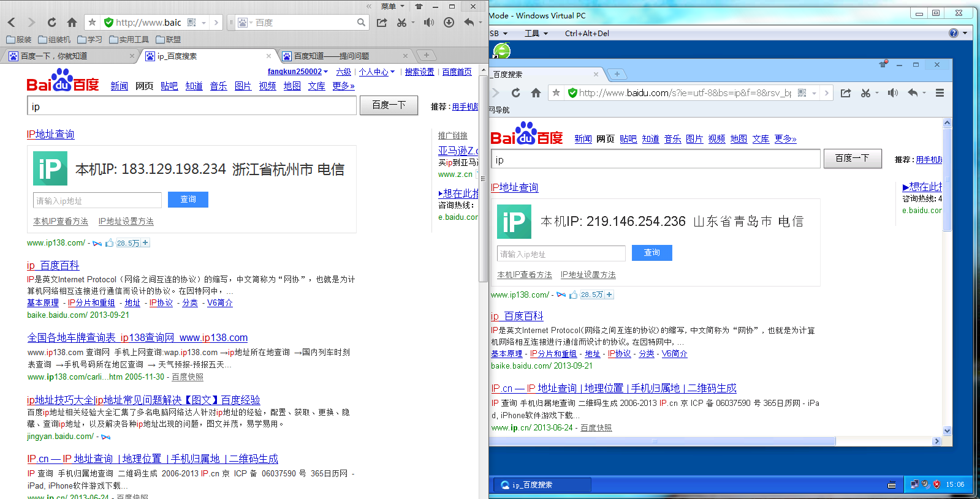Click Baidu search box in Virtual PC browser
The width and height of the screenshot is (980, 499).
[x=656, y=159]
